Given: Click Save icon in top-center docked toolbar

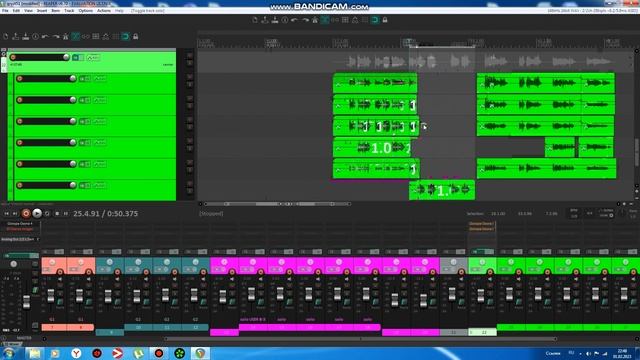Looking at the screenshot, I should coord(275,20).
